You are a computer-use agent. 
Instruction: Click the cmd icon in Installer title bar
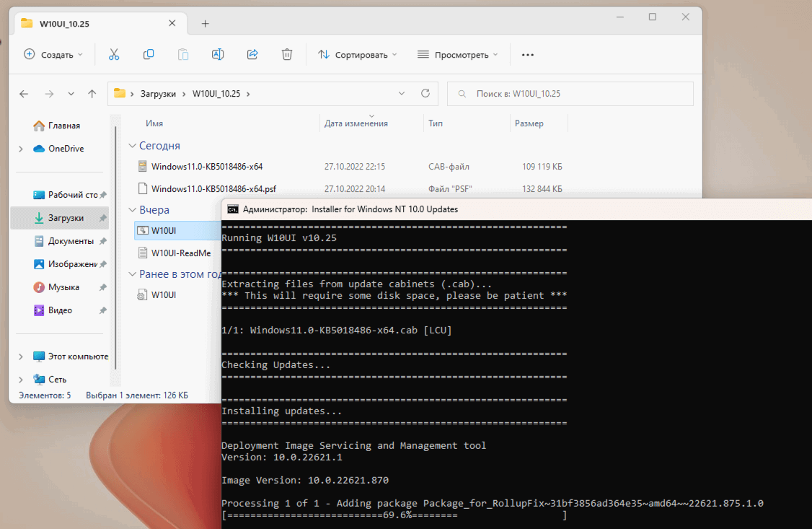tap(233, 209)
